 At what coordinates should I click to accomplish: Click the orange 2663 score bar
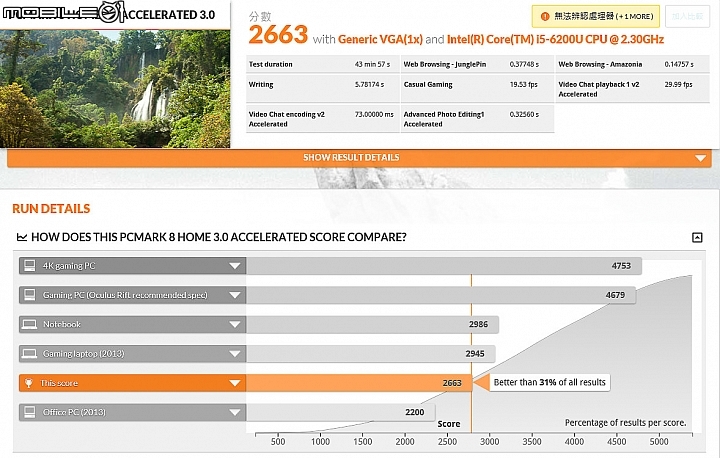[359, 383]
